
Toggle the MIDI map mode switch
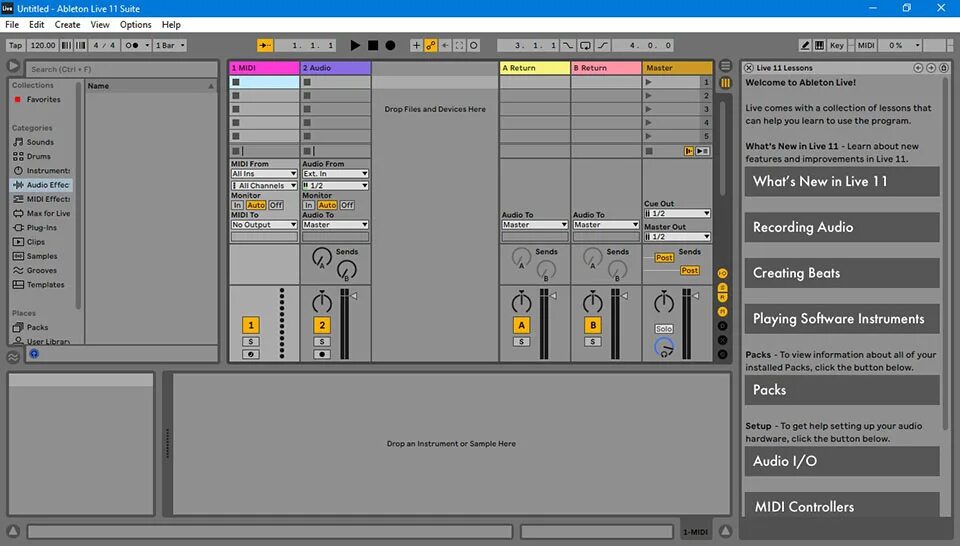pyautogui.click(x=866, y=45)
